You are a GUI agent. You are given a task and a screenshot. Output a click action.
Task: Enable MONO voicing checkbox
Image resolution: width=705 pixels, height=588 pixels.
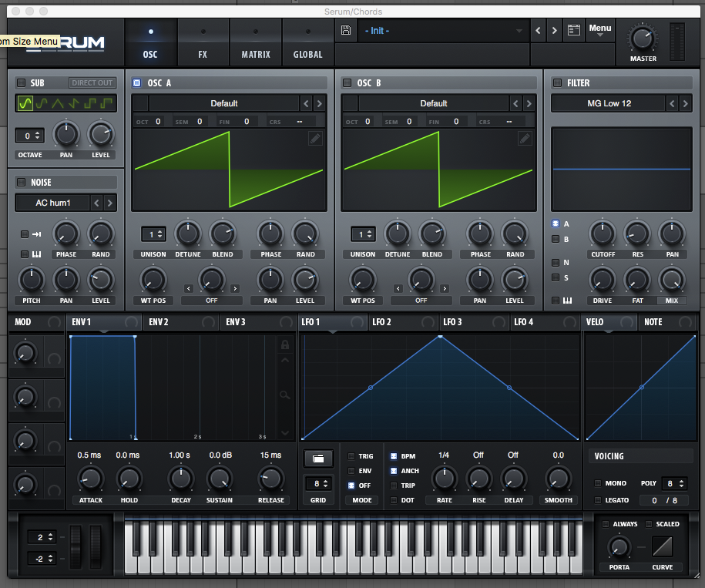598,483
